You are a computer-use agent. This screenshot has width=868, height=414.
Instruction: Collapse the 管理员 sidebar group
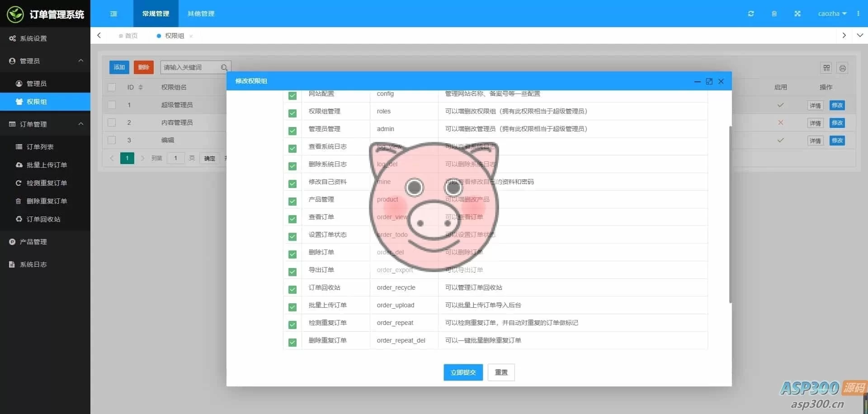(x=81, y=61)
